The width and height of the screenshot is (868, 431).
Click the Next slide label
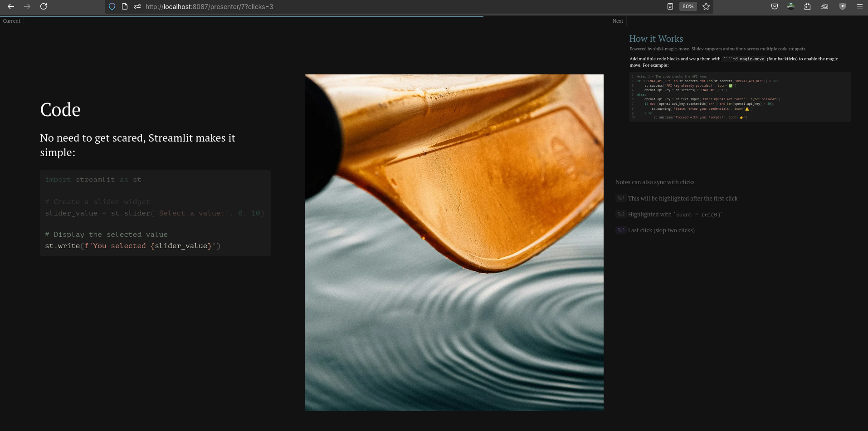point(618,21)
